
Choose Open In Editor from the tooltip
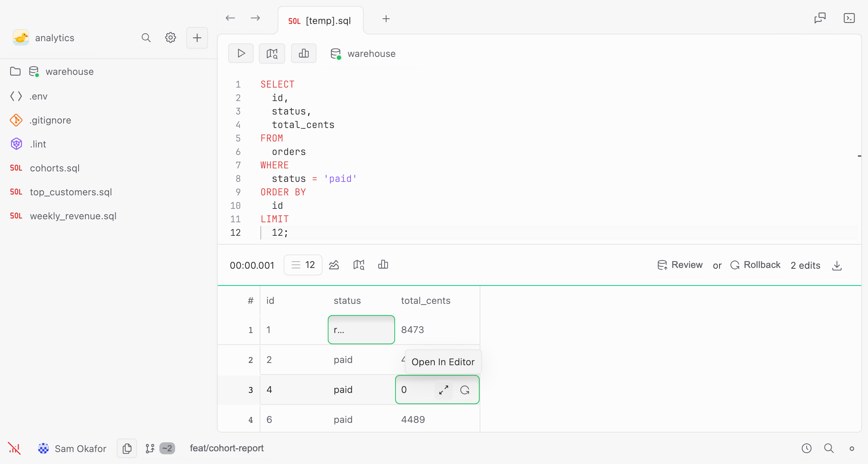(443, 362)
